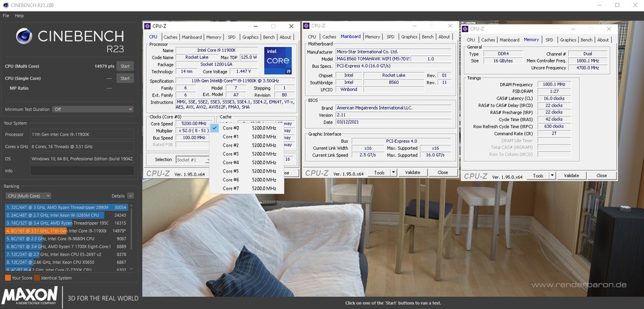Switch to SPD tab in first CPU-Z

(x=232, y=37)
